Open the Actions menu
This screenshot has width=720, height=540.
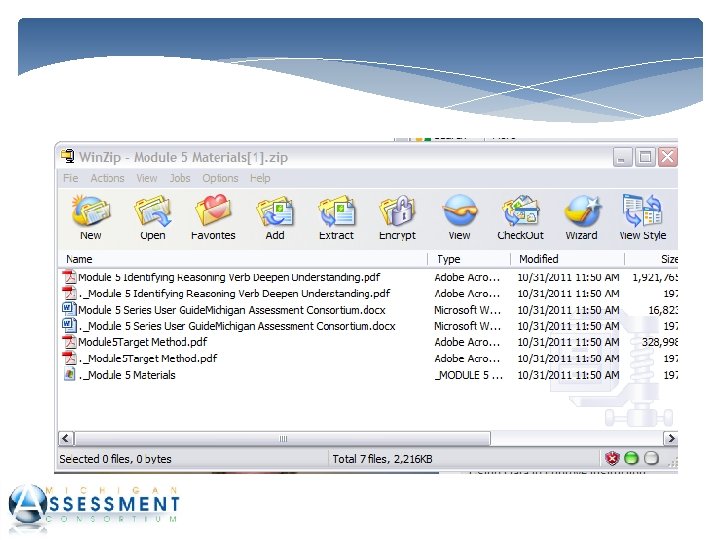tap(107, 178)
